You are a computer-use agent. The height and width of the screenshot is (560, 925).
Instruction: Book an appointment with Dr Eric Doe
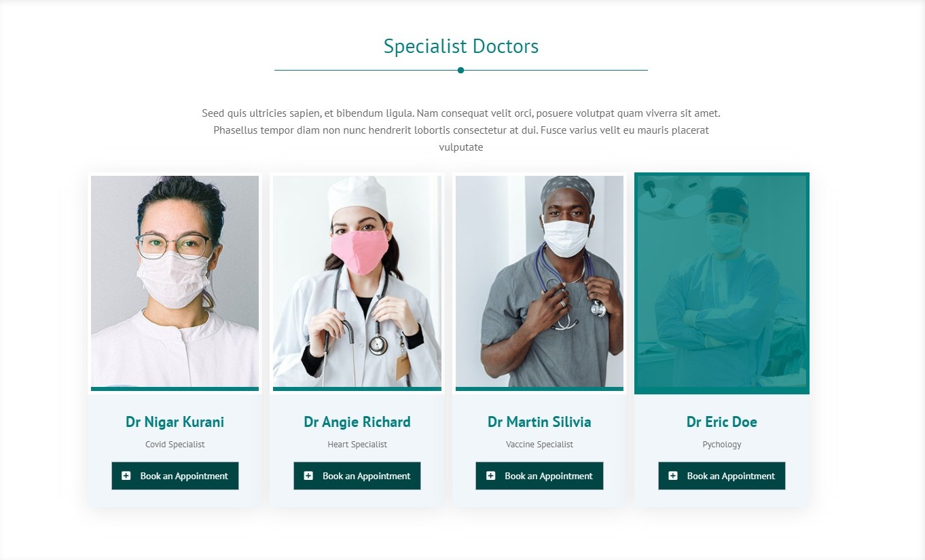tap(722, 476)
